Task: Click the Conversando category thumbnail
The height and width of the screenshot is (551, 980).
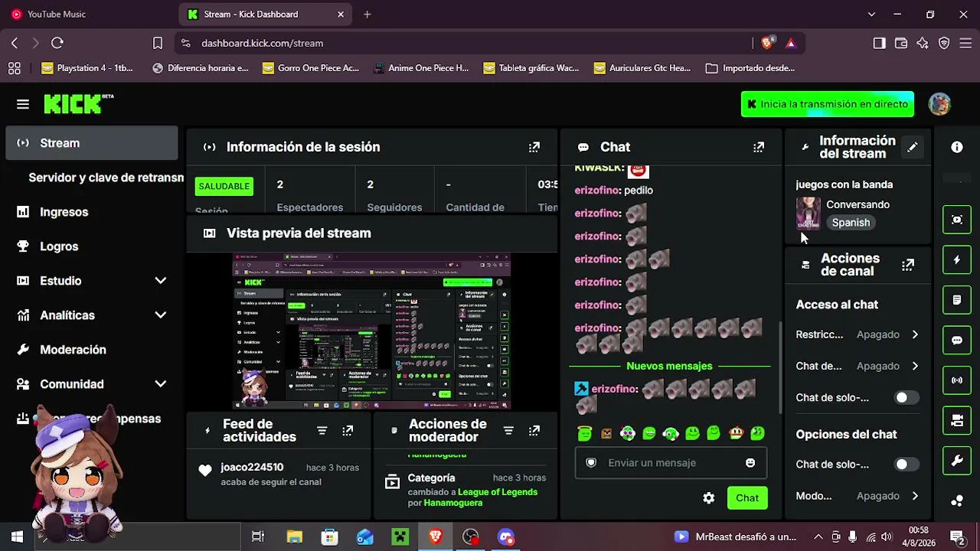Action: coord(808,214)
